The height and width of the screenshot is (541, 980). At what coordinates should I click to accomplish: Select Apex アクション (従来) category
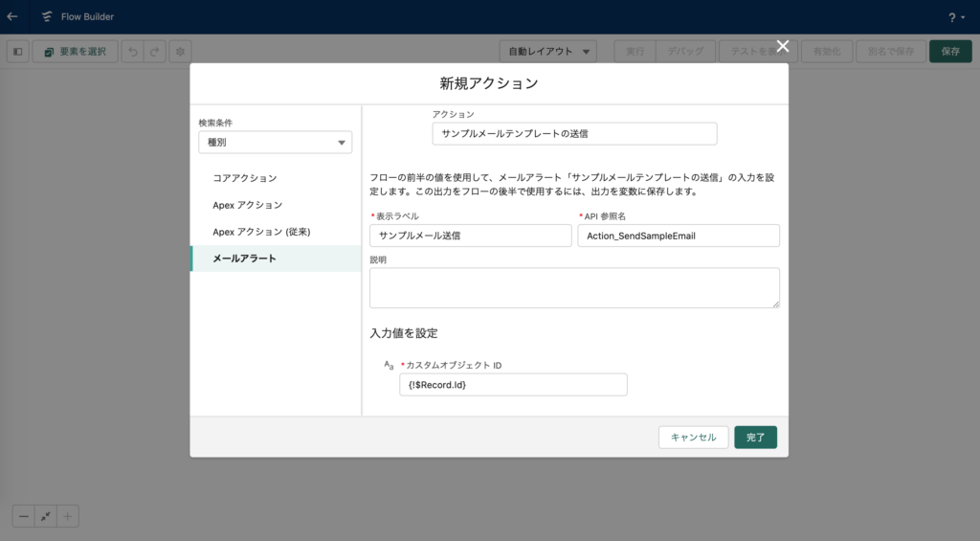click(x=261, y=232)
